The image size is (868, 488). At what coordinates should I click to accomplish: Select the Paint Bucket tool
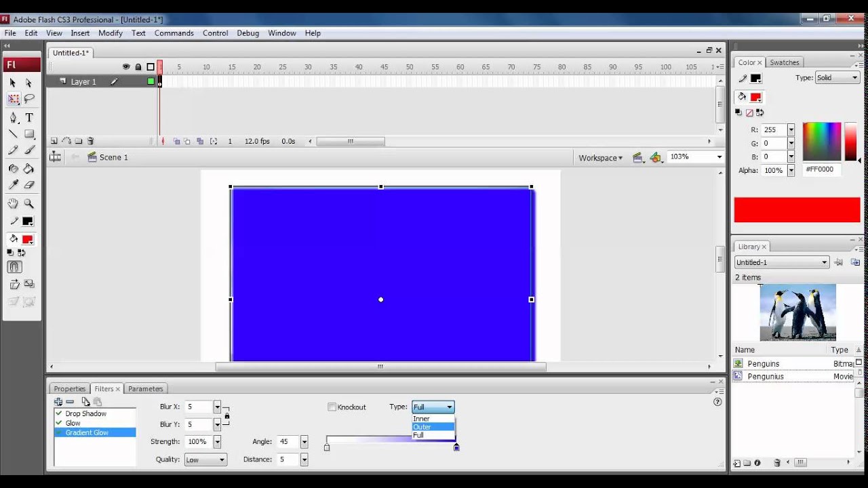(29, 168)
